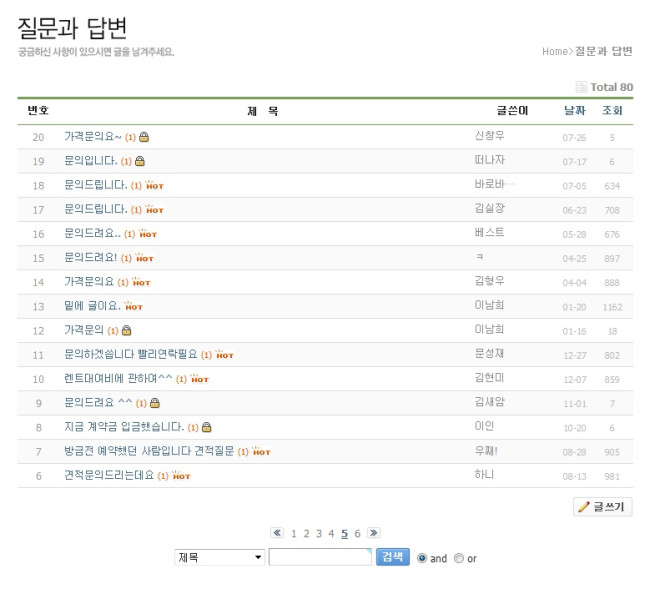Click the search keyword text field

pyautogui.click(x=320, y=557)
